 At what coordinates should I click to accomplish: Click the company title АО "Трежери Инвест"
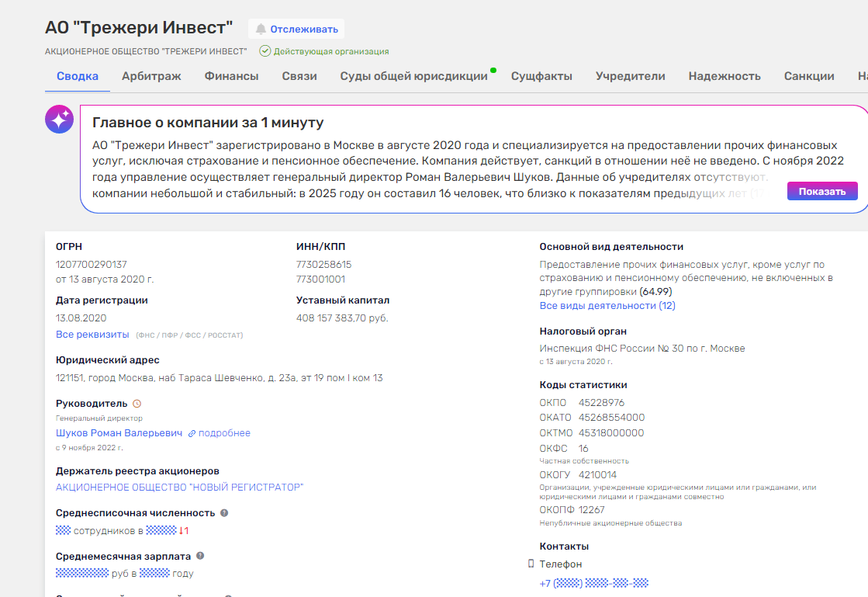click(139, 28)
